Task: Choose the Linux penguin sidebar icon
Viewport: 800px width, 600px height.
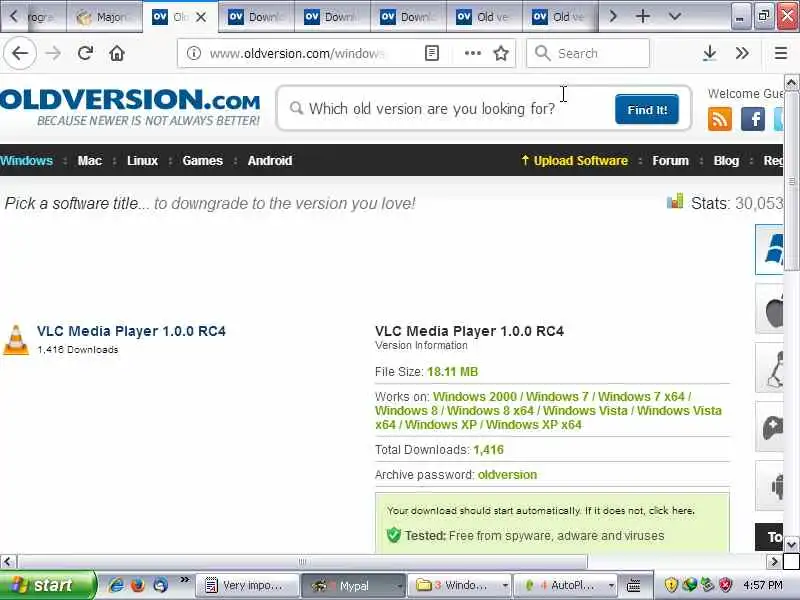Action: click(x=770, y=368)
